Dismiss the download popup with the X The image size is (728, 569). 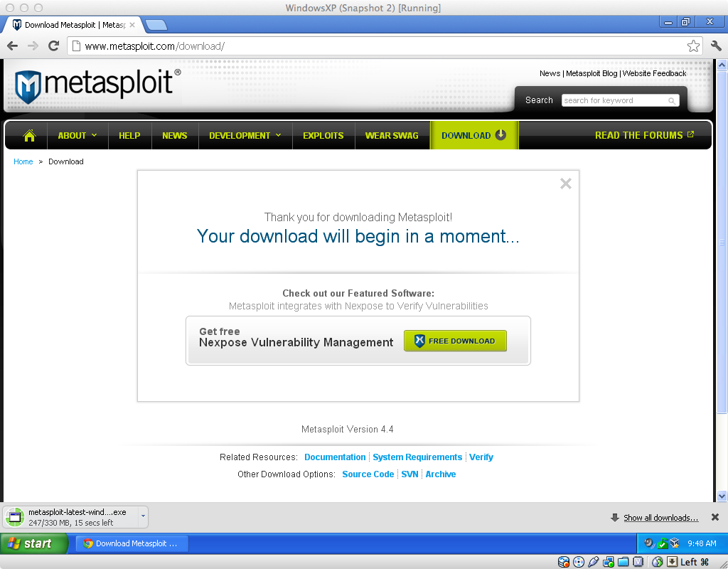[x=565, y=184]
